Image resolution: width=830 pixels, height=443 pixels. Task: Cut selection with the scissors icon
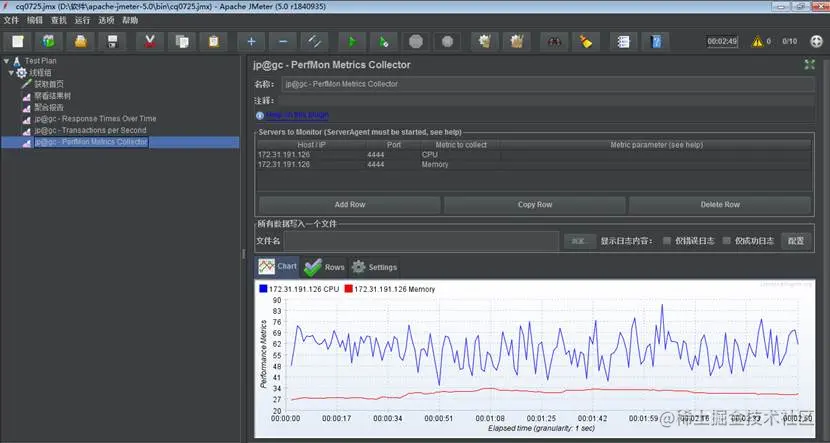[x=150, y=42]
